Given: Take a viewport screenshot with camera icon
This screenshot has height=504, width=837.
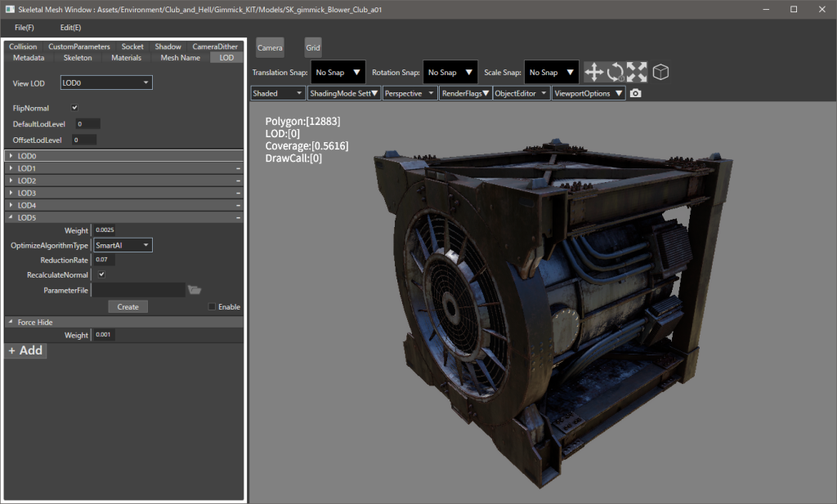Looking at the screenshot, I should 636,94.
